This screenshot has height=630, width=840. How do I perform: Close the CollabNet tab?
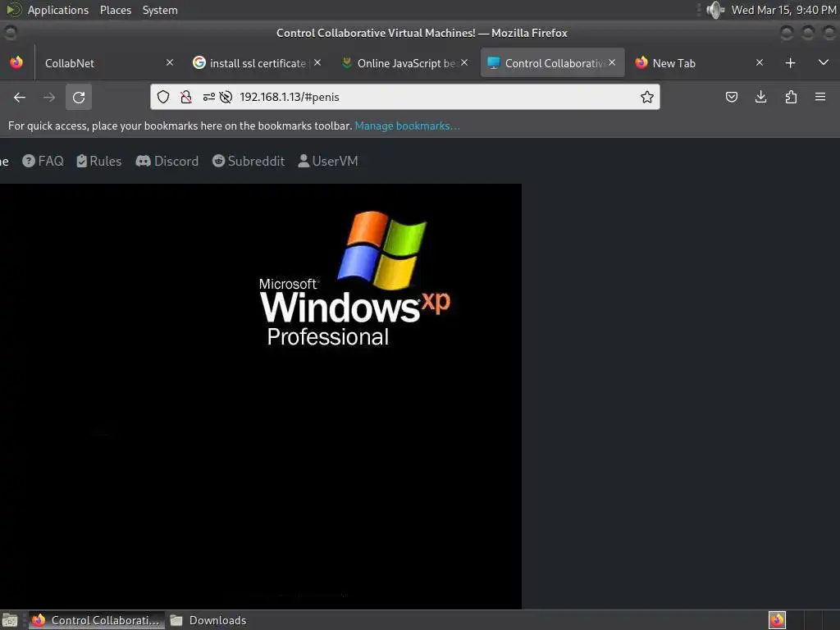(x=170, y=62)
